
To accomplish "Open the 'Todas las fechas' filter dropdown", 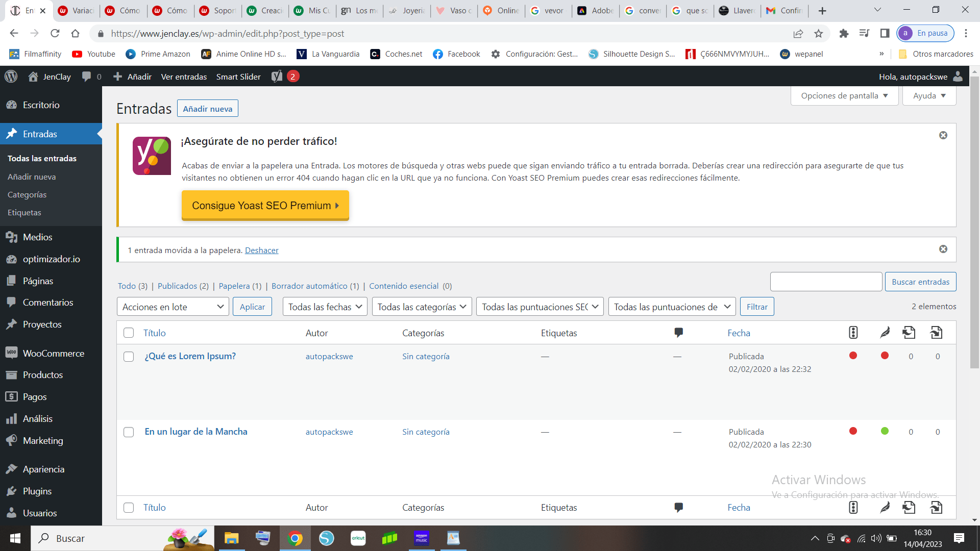I will click(325, 307).
